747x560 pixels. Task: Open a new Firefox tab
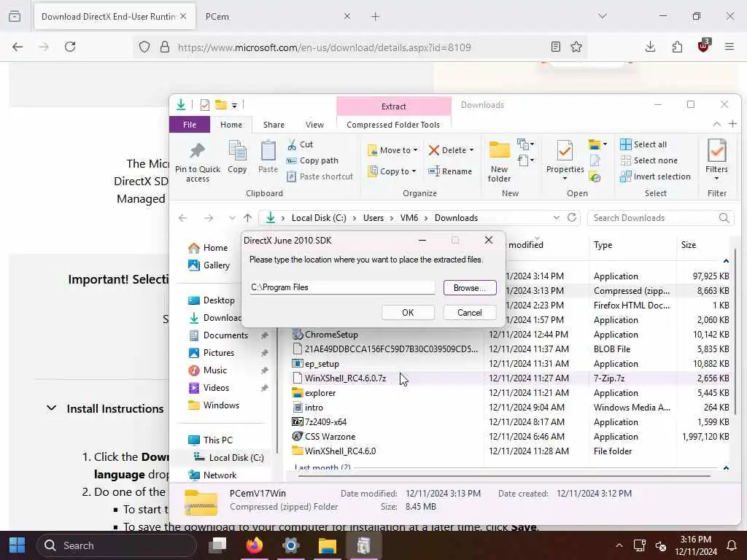pyautogui.click(x=376, y=16)
